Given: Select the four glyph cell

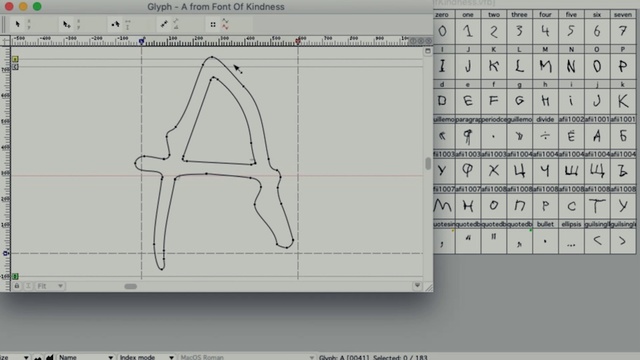Looking at the screenshot, I should click(545, 31).
